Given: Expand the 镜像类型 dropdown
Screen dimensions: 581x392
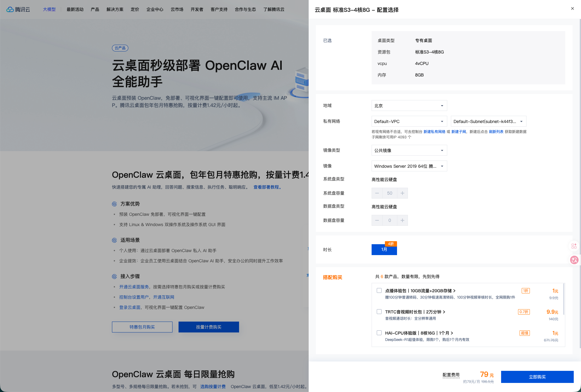Looking at the screenshot, I should (x=409, y=151).
